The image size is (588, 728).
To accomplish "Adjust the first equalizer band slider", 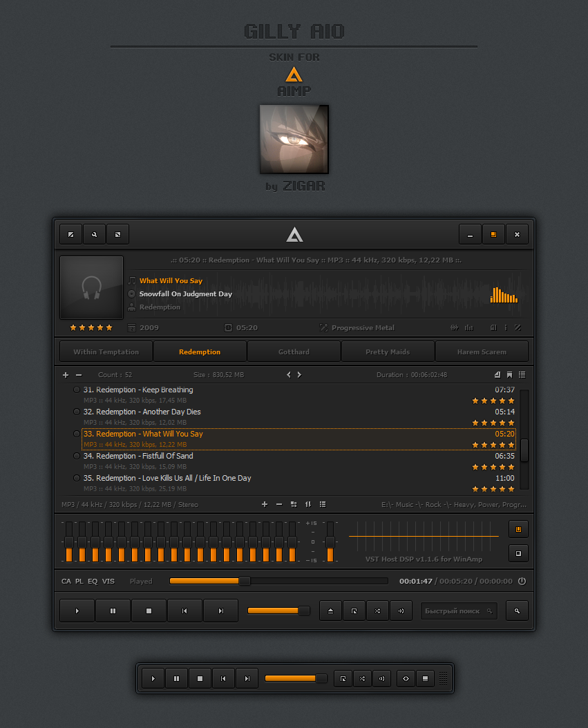I will [x=69, y=542].
